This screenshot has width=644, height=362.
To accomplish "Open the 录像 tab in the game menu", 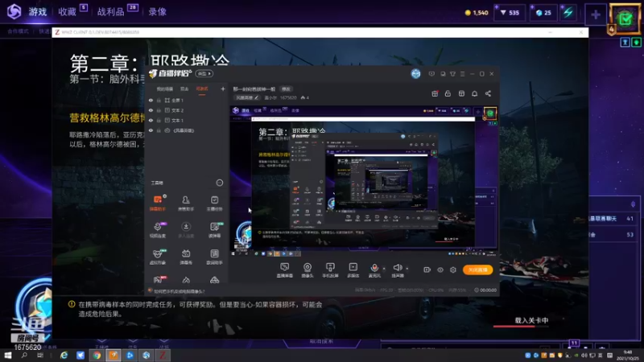I will 157,12.
